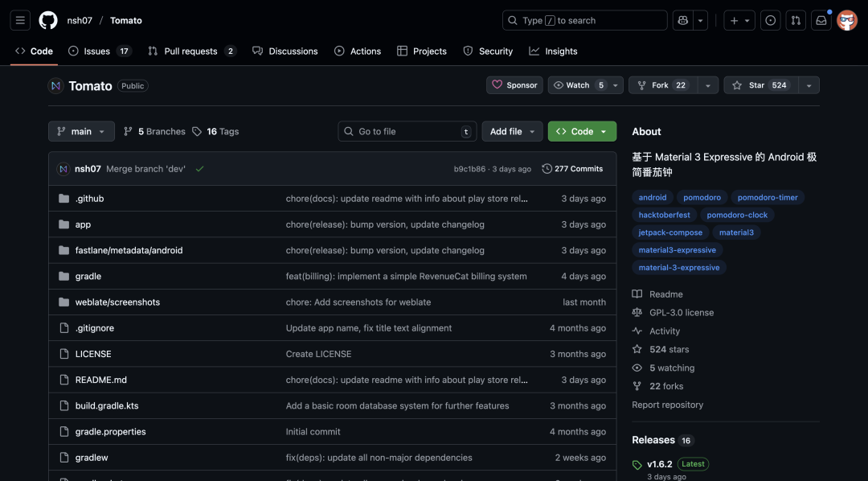This screenshot has height=481, width=868.
Task: Open the app folder
Action: coord(83,224)
